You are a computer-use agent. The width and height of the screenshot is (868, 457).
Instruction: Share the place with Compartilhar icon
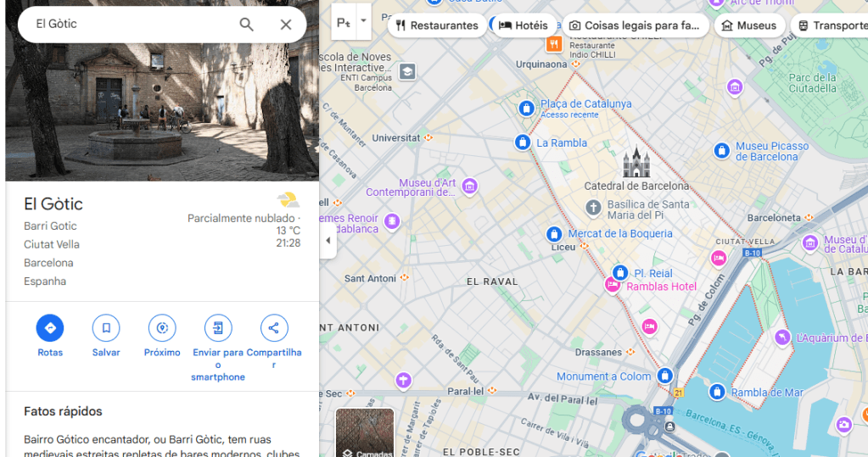coord(274,328)
